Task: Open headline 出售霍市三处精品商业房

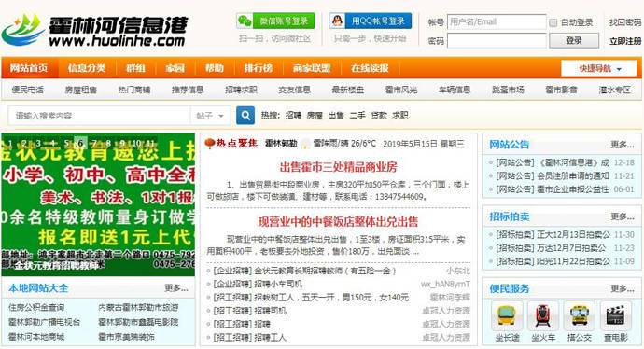Action: 339,167
